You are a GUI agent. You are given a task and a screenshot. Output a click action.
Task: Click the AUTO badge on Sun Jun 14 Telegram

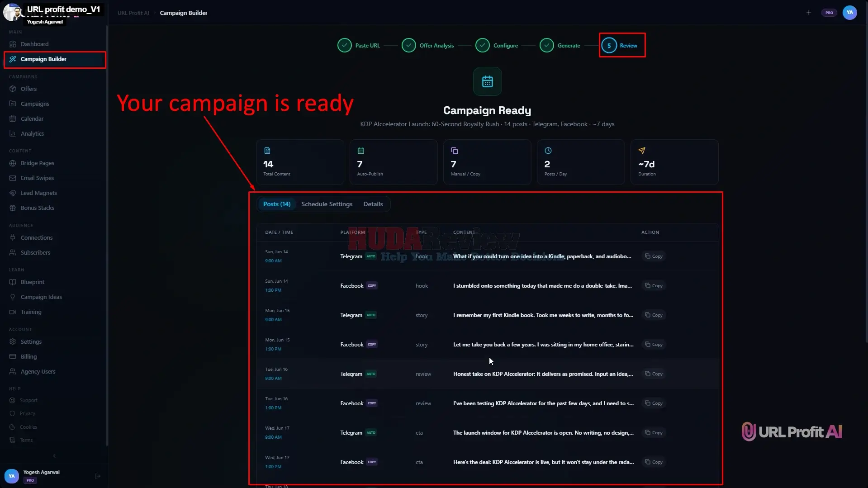(x=371, y=256)
